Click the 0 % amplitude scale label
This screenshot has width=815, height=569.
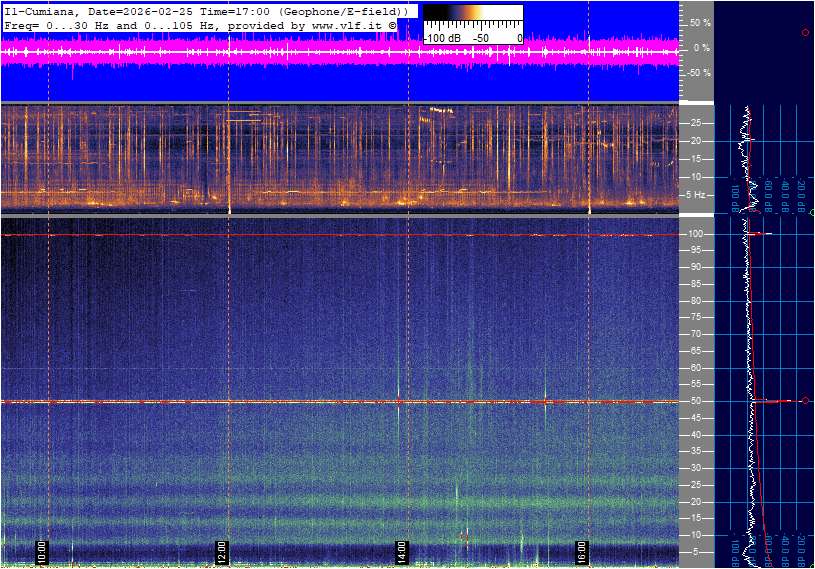point(700,47)
